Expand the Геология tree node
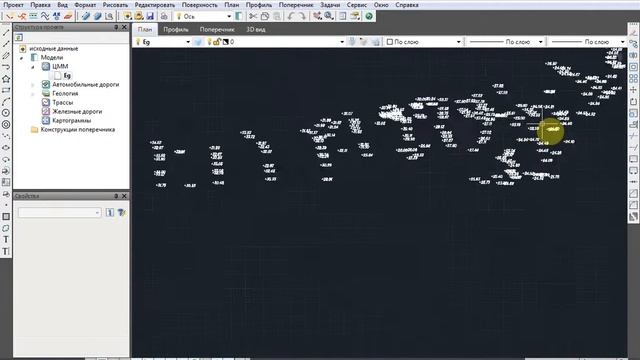 coord(33,94)
